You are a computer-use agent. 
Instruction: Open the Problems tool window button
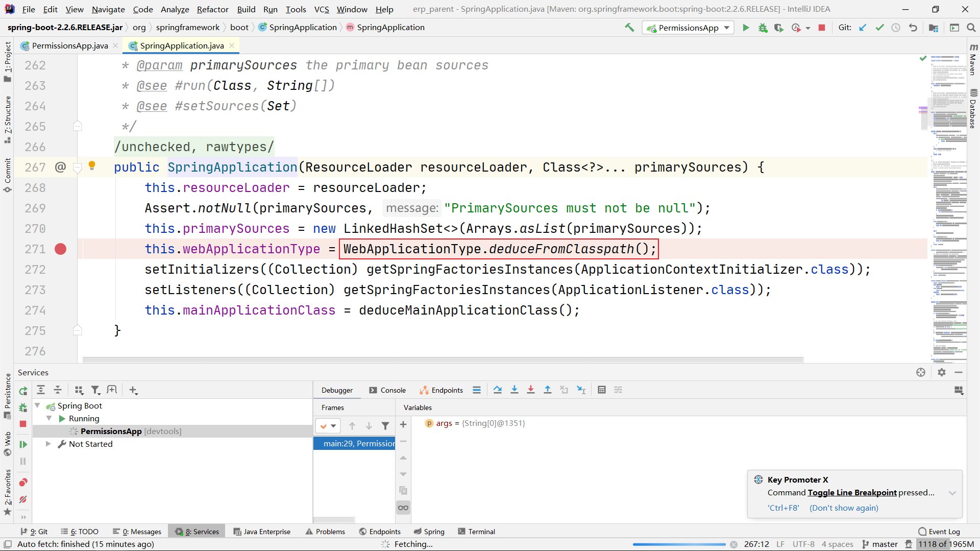(x=325, y=532)
